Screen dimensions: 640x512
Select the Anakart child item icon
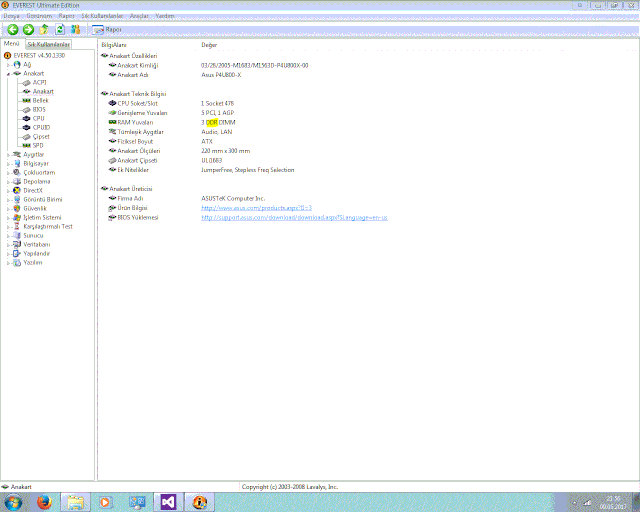(27, 91)
